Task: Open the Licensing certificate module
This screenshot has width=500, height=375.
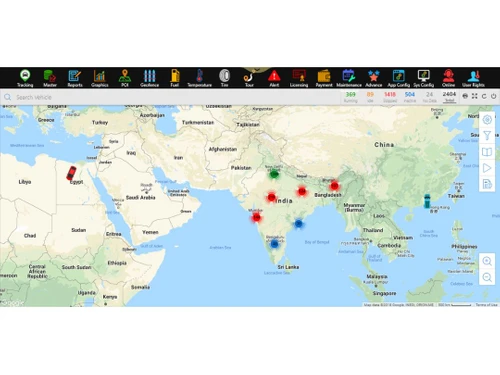Action: (299, 78)
